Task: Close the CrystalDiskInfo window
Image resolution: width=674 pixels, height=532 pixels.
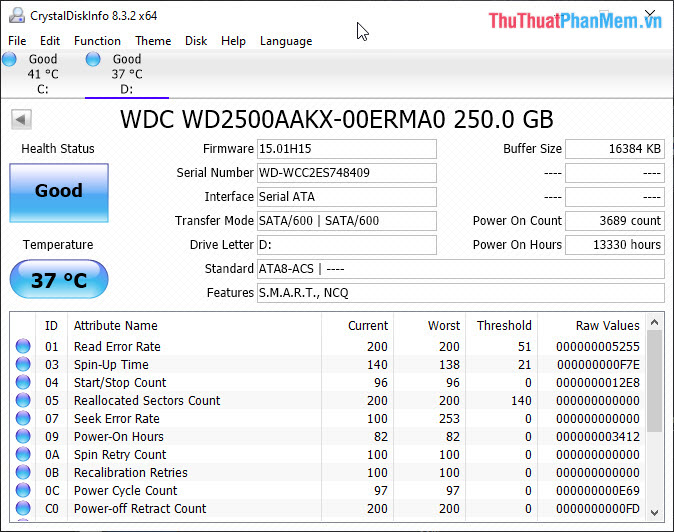Action: tap(650, 13)
